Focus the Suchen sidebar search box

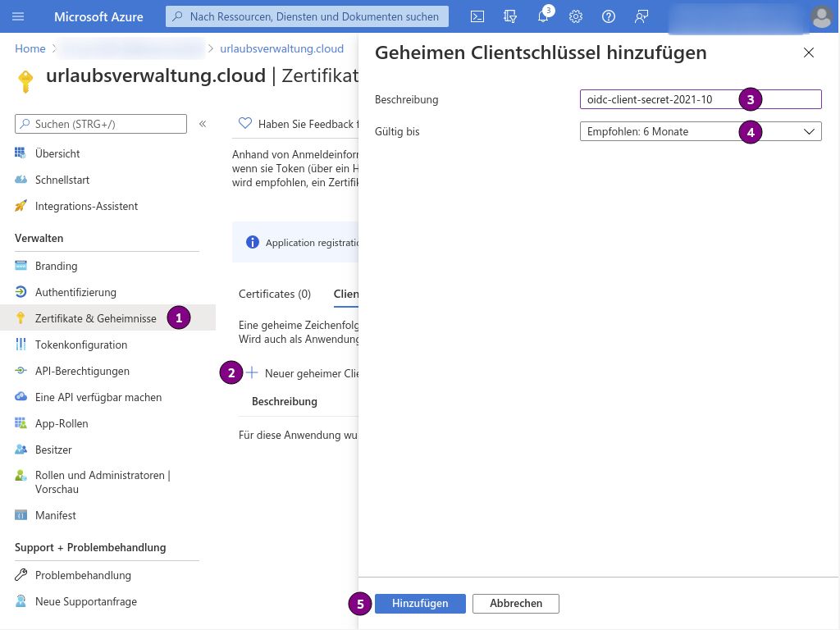click(x=101, y=124)
